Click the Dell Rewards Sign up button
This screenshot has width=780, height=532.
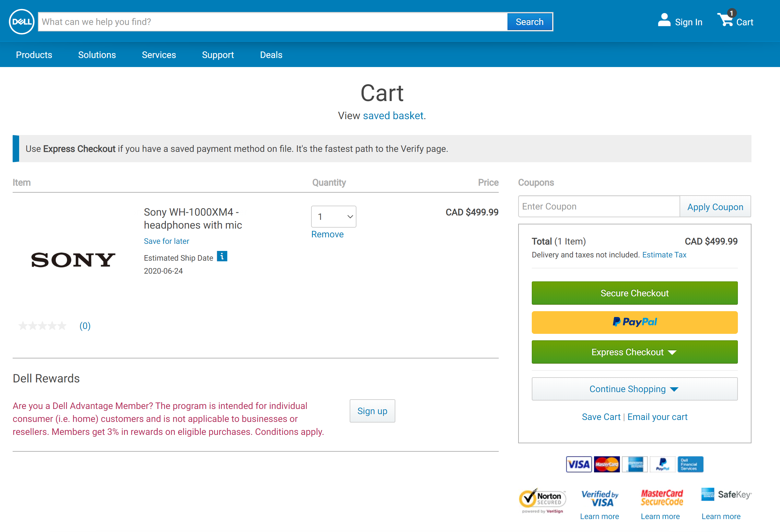pyautogui.click(x=372, y=411)
